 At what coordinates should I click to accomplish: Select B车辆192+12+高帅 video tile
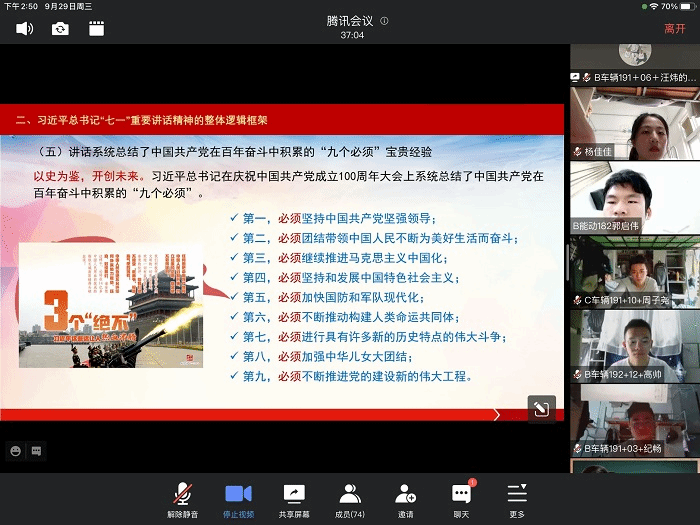point(634,344)
